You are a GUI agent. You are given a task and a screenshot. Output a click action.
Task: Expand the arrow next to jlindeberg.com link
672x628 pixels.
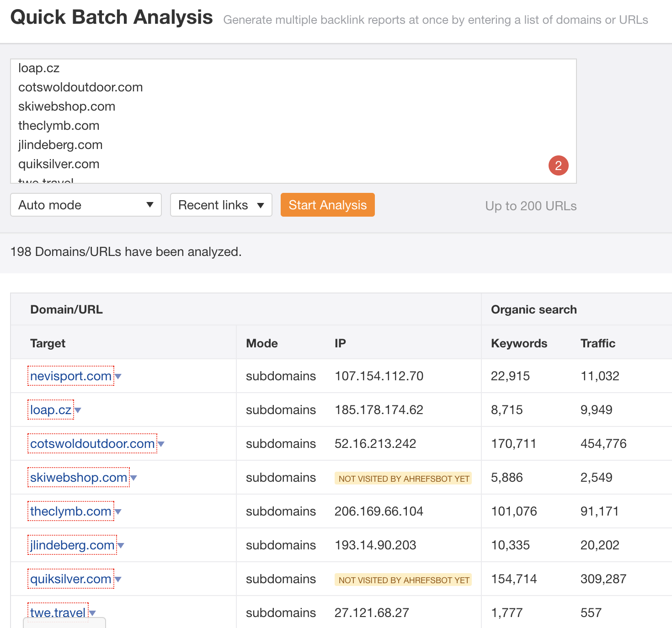tap(121, 546)
